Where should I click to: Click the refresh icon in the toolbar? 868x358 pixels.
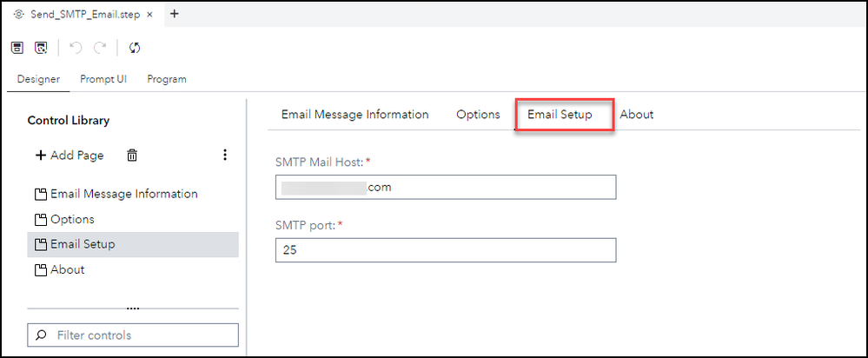click(x=135, y=48)
